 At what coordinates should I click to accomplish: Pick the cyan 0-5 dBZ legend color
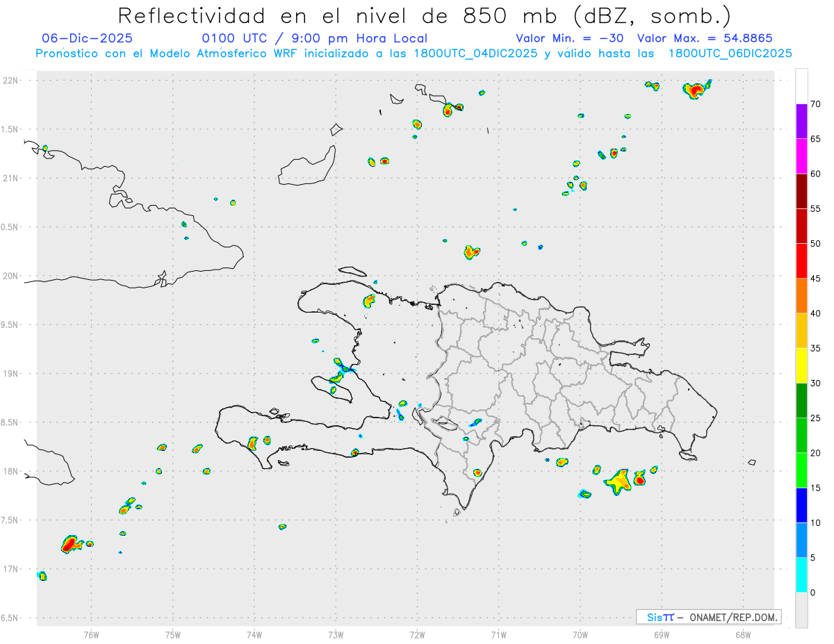801,575
